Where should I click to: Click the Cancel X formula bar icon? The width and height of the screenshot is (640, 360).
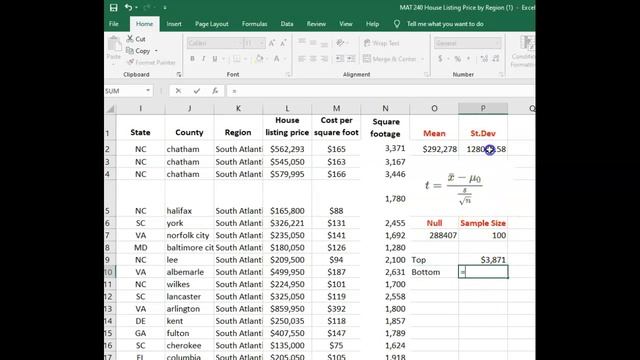point(178,91)
